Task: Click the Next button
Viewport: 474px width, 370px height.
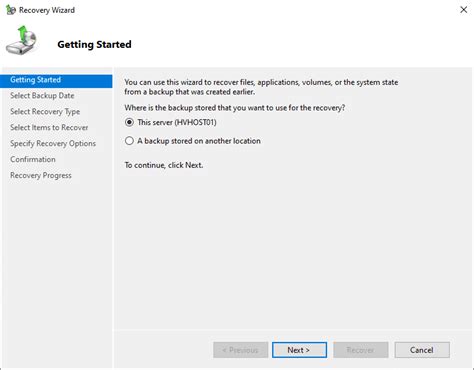Action: point(299,350)
